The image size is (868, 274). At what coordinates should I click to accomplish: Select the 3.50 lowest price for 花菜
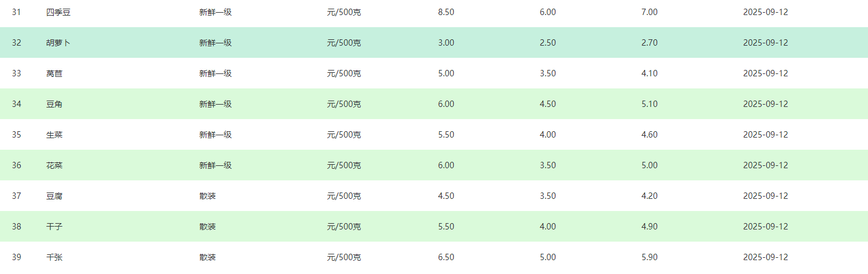pos(548,165)
